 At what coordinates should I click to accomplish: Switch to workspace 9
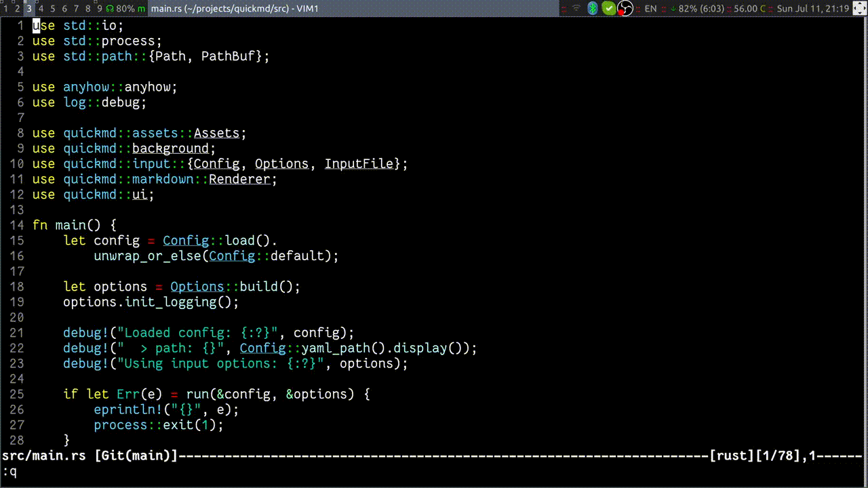(99, 9)
